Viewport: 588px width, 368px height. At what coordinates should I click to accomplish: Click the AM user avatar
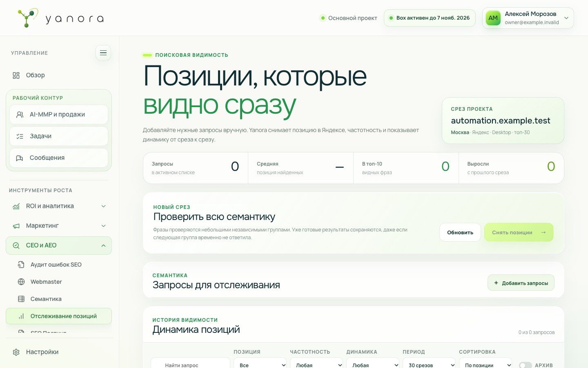click(493, 18)
